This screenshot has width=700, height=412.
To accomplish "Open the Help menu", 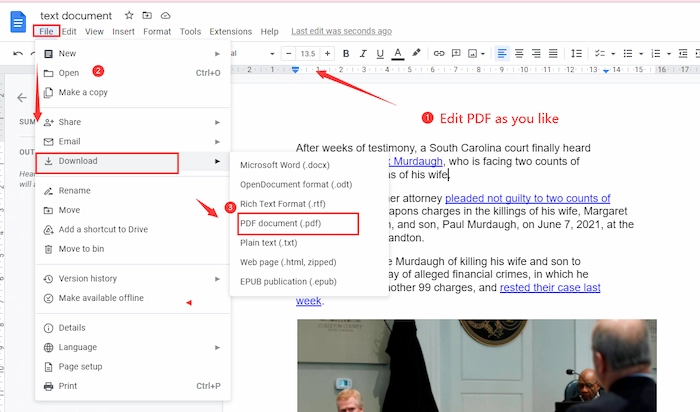I will 269,31.
